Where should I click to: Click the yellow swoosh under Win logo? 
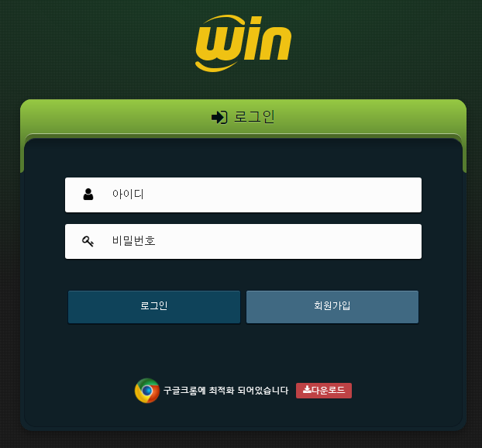(215, 67)
